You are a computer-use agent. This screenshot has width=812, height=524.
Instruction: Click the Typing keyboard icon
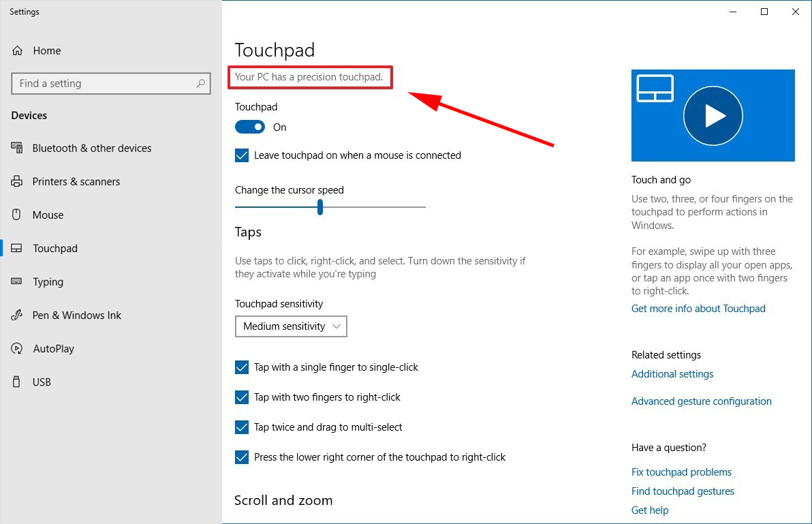[17, 281]
